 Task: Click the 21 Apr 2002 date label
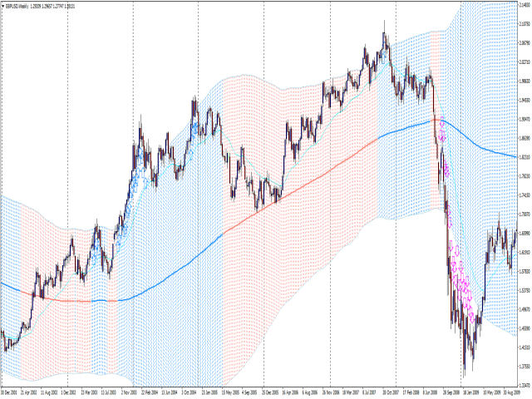coord(29,392)
